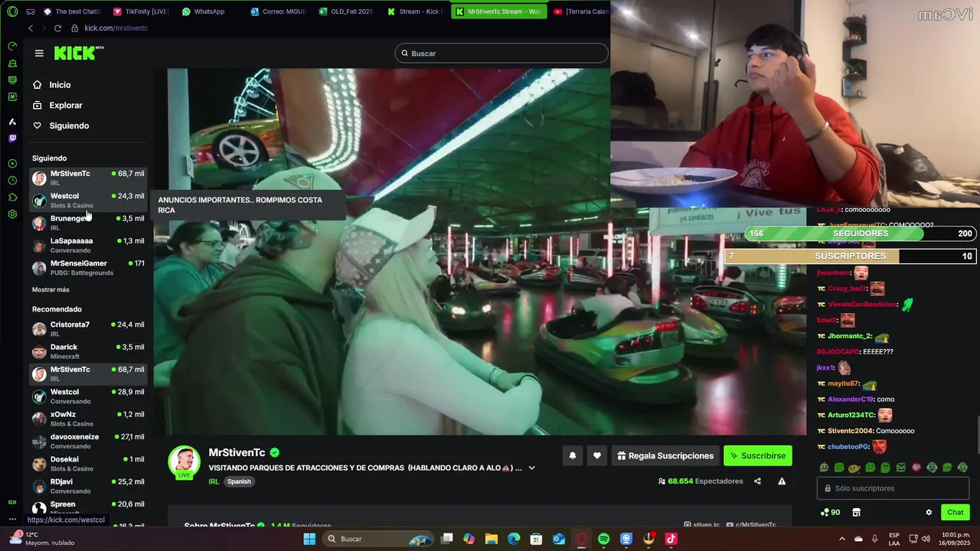Click the Windows Start button
This screenshot has height=551, width=980.
(x=309, y=539)
